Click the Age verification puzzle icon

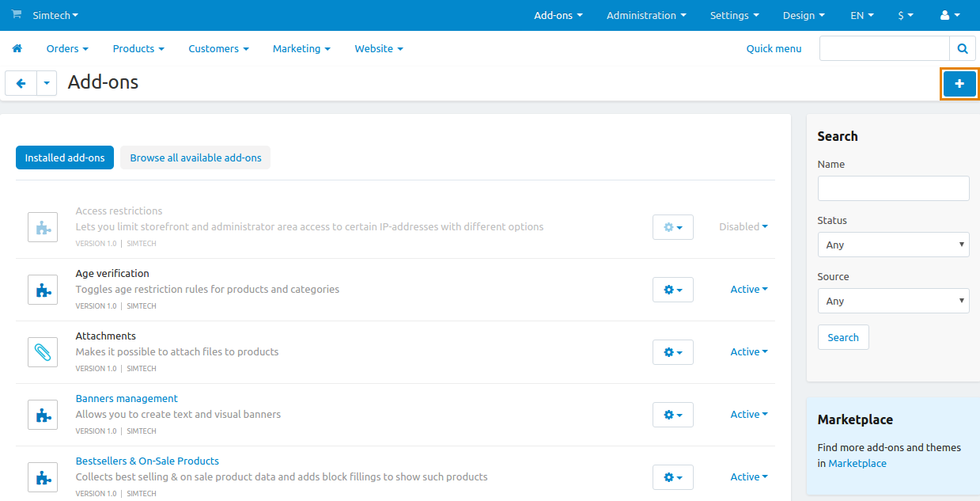coord(43,289)
